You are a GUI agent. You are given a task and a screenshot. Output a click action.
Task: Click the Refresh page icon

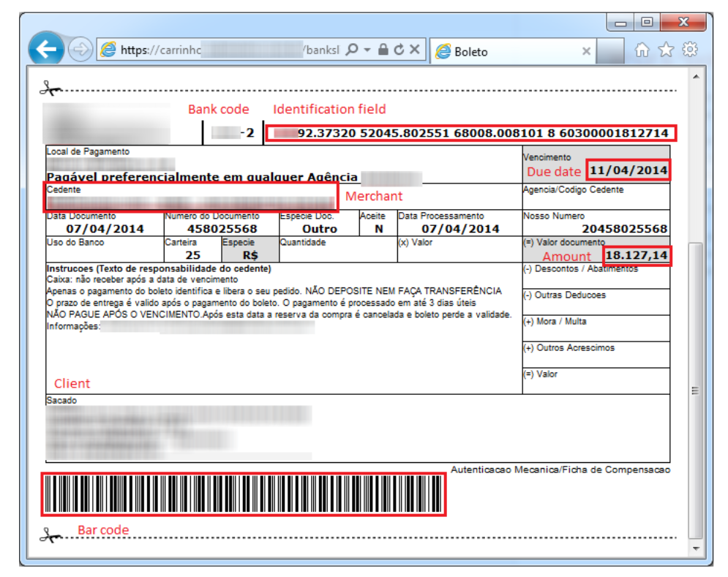pos(399,49)
